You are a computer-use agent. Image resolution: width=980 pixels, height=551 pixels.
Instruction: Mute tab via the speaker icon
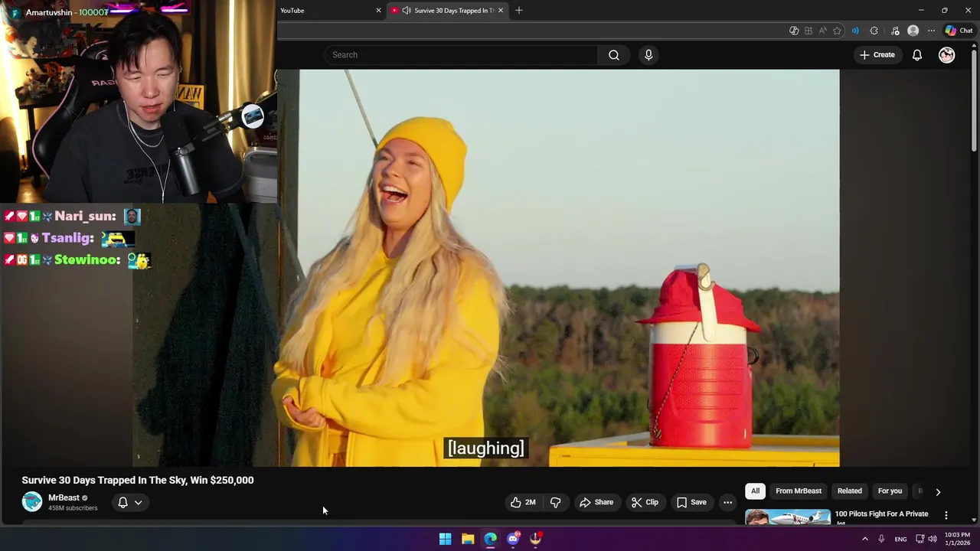407,11
